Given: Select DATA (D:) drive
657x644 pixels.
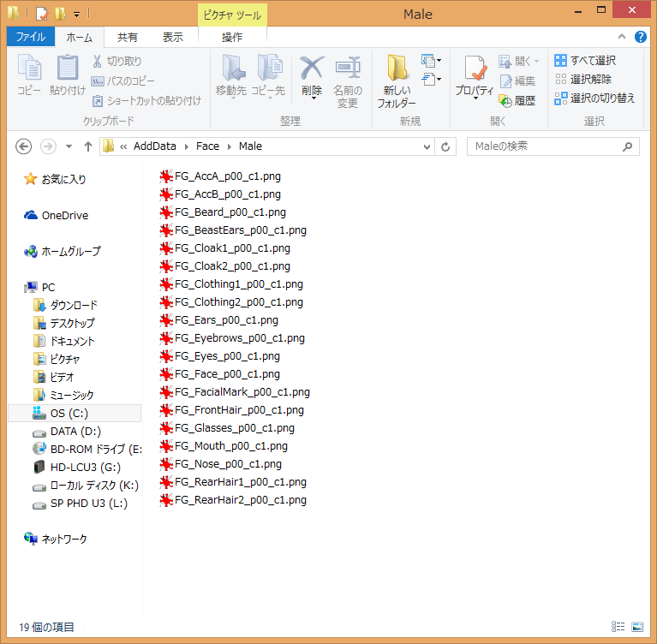Looking at the screenshot, I should tap(67, 431).
